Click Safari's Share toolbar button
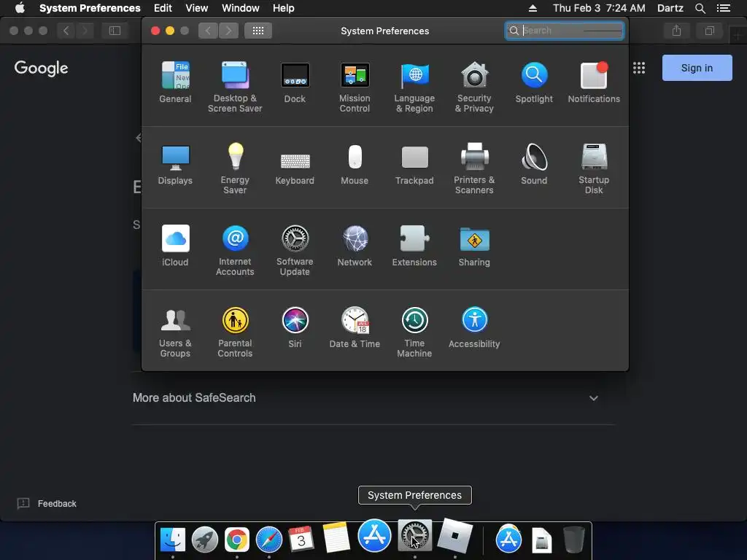747x560 pixels. tap(676, 31)
